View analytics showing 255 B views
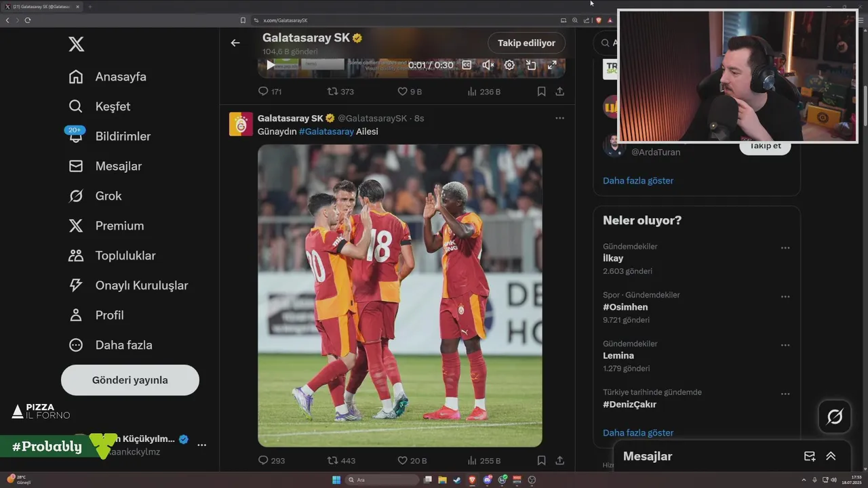The height and width of the screenshot is (488, 868). click(x=484, y=460)
